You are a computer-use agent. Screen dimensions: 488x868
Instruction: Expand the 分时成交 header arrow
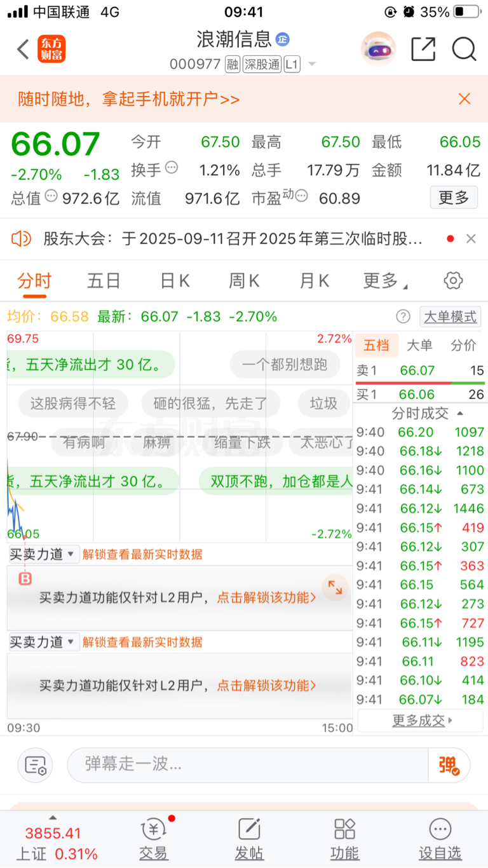[x=461, y=414]
